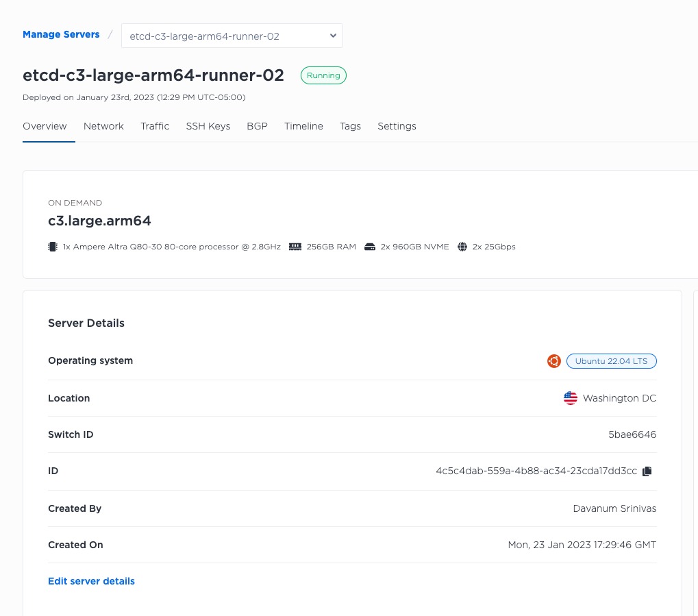Open the Tags tab
698x616 pixels.
pos(350,126)
